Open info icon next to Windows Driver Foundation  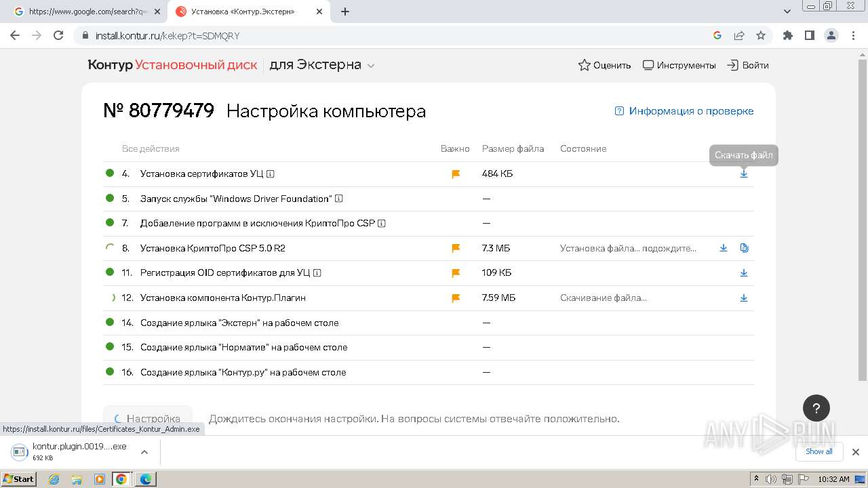[x=339, y=199]
